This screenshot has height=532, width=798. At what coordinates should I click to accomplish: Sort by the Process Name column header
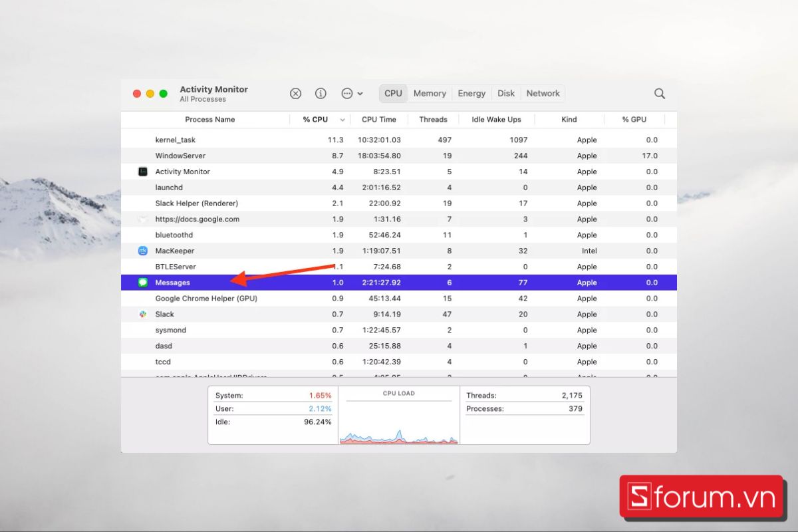(210, 120)
